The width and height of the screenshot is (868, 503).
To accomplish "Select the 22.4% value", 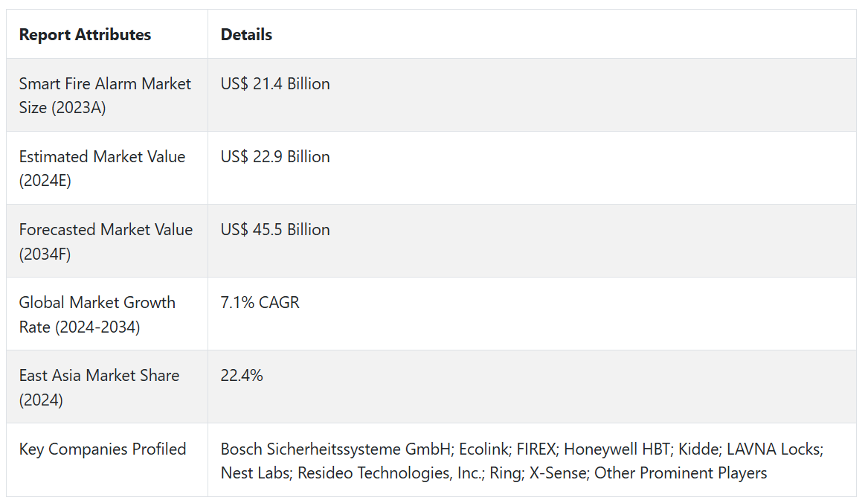I will [242, 375].
